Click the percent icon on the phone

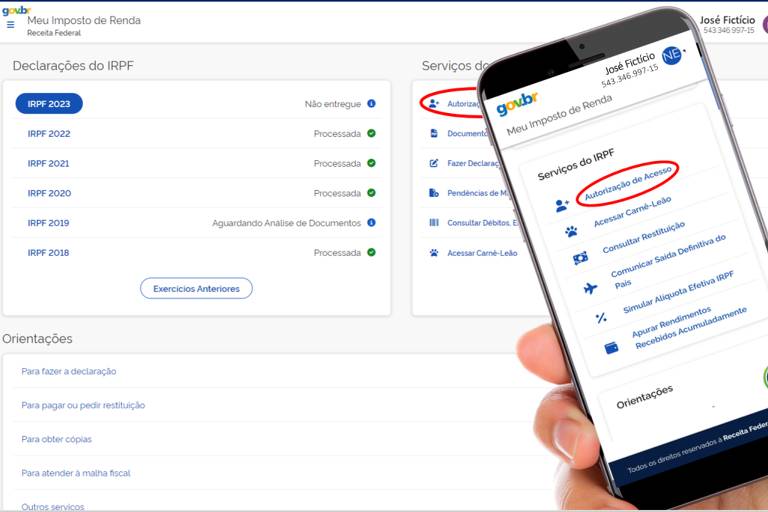tap(601, 317)
